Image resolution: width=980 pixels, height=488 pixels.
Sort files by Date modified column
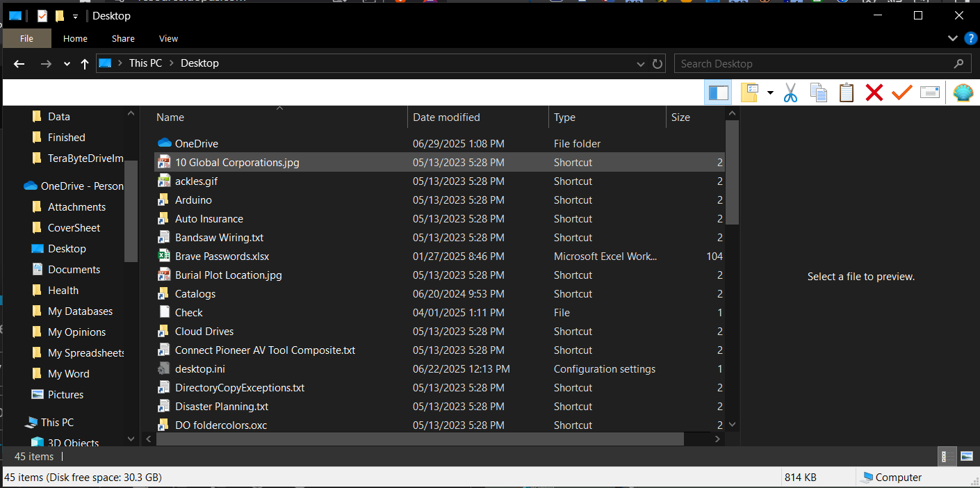[446, 117]
